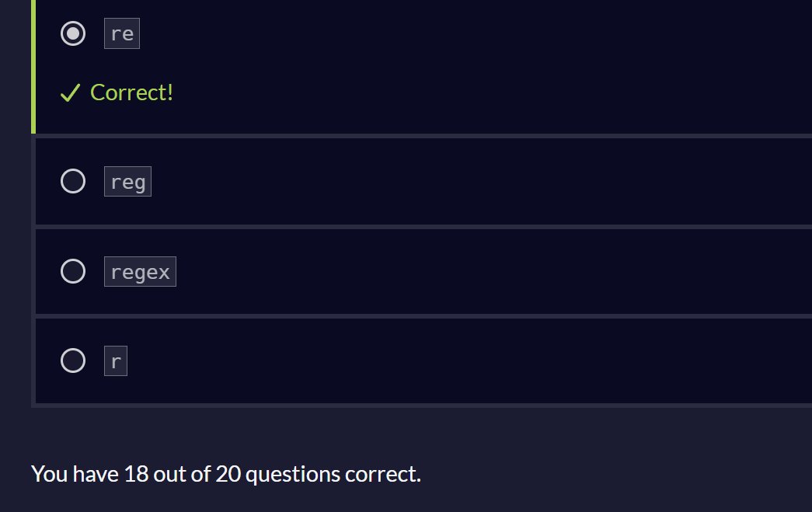Click the 'Correct!' feedback text
This screenshot has width=812, height=512.
131,92
